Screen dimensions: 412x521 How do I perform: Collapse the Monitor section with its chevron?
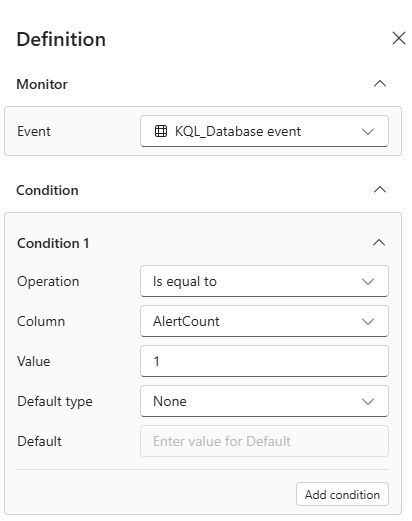coord(380,84)
